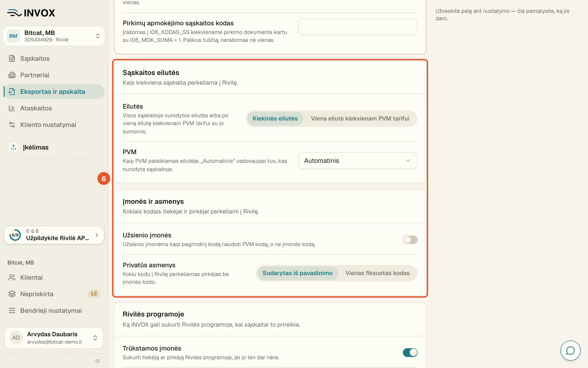Open the PVM Automatinis dropdown

coord(358,161)
